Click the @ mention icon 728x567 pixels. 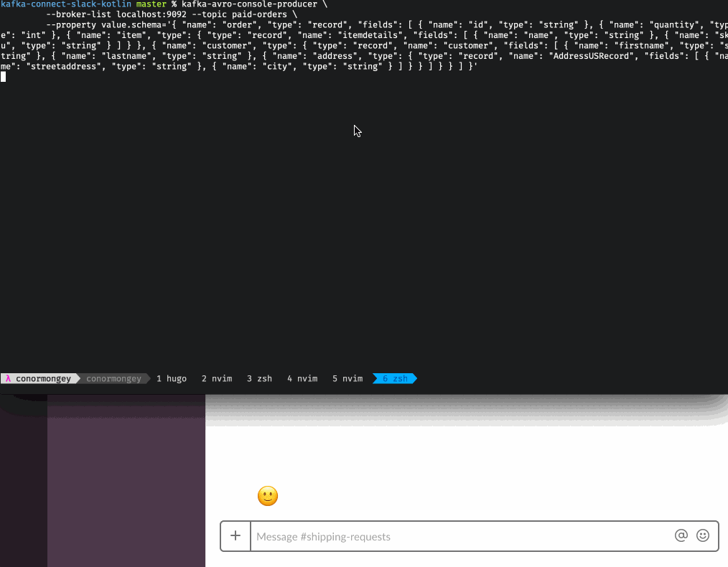681,535
